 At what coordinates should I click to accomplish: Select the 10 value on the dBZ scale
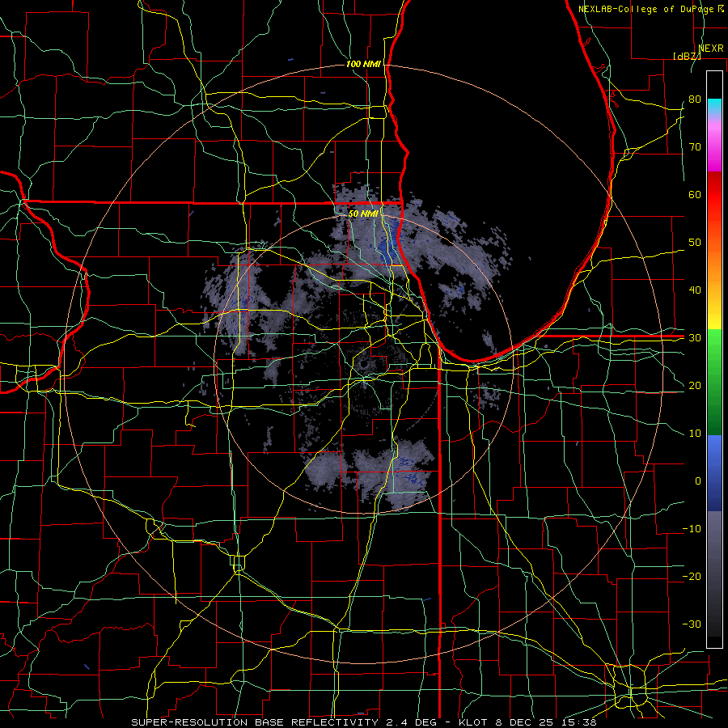[695, 434]
